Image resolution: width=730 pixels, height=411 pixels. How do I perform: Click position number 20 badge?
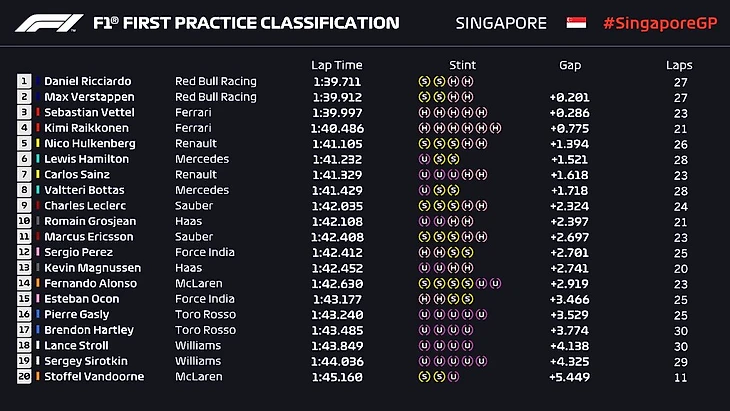click(24, 377)
